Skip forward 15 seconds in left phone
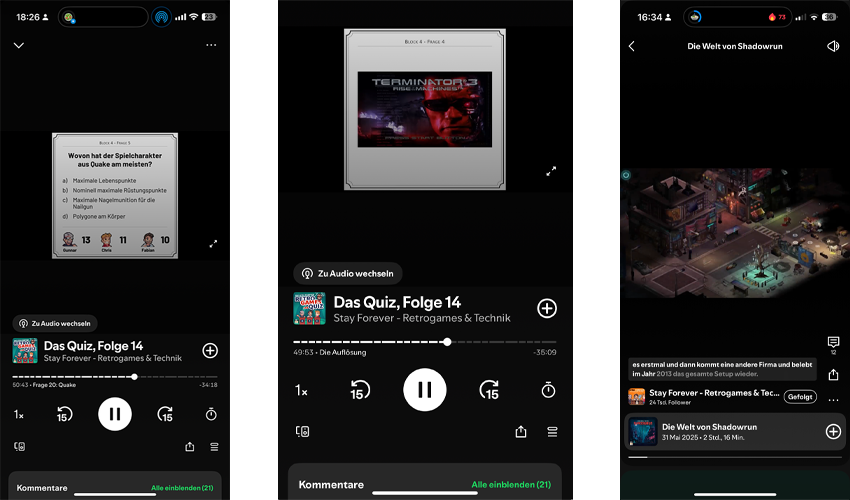 [x=165, y=414]
